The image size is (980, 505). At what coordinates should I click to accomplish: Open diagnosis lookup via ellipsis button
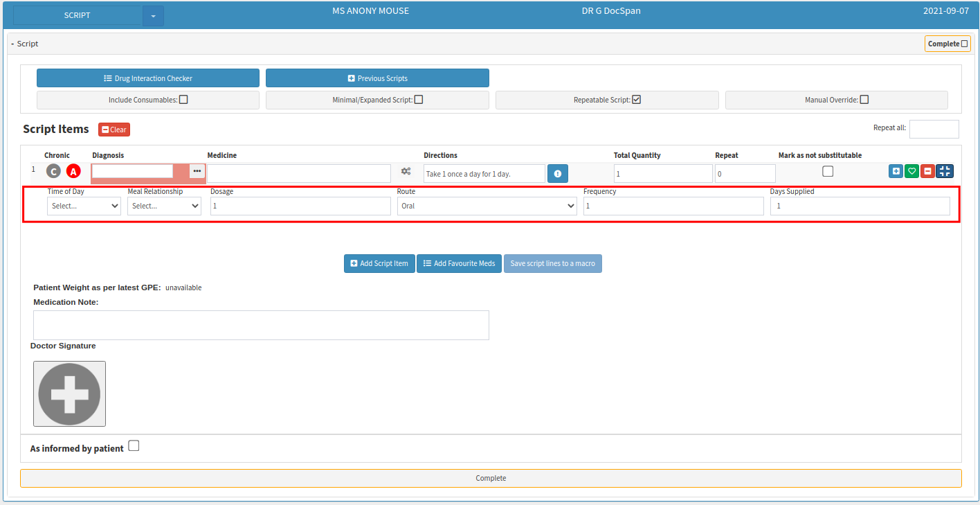197,171
